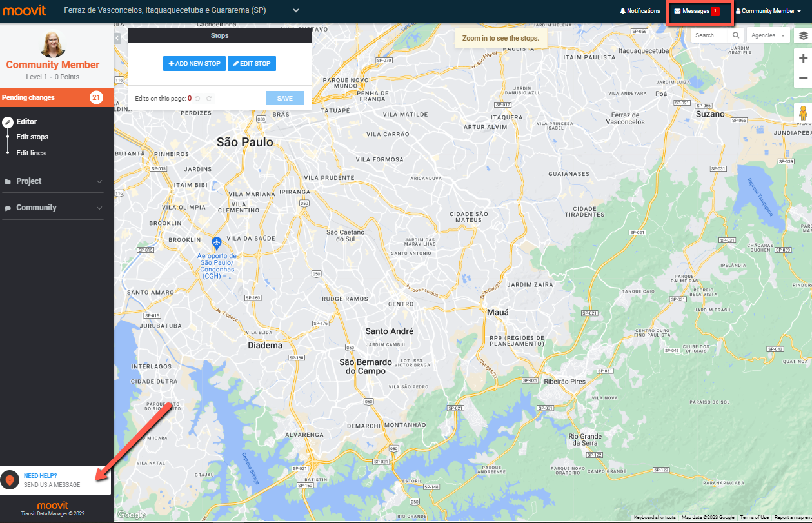Click the Mauá map label
This screenshot has width=812, height=523.
click(497, 312)
